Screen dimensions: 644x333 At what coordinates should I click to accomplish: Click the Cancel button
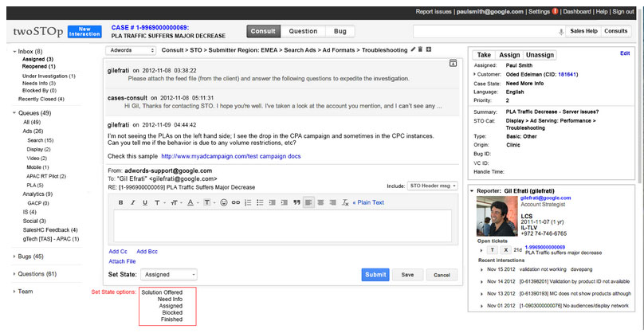click(442, 275)
